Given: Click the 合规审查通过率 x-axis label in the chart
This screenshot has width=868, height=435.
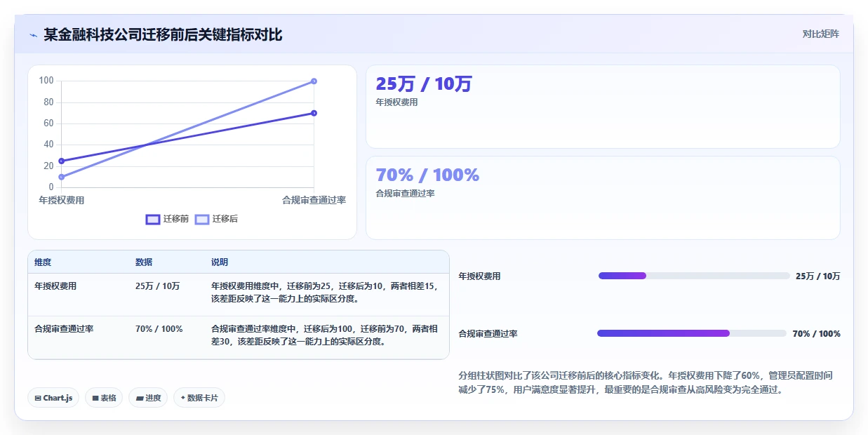Looking at the screenshot, I should [x=314, y=200].
